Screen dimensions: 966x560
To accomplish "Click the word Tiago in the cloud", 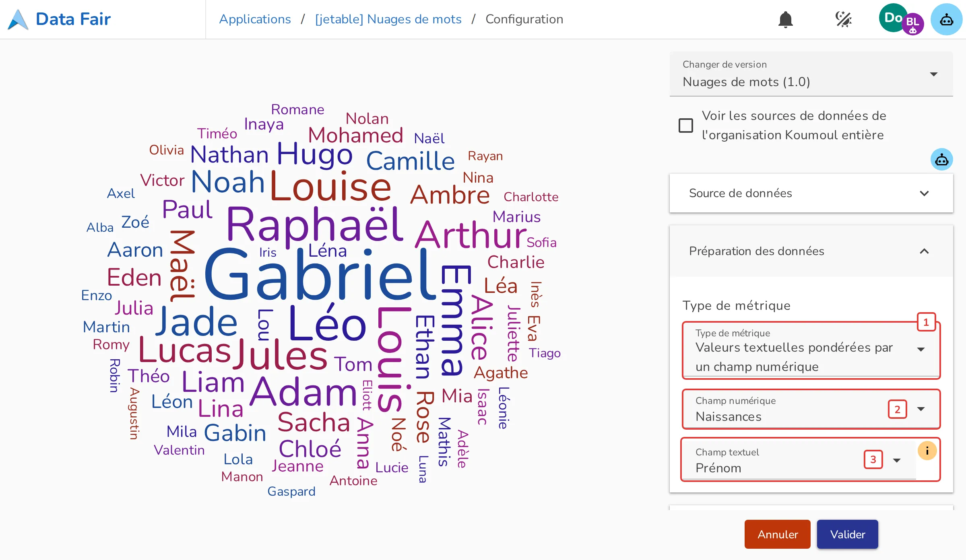I will (x=545, y=353).
